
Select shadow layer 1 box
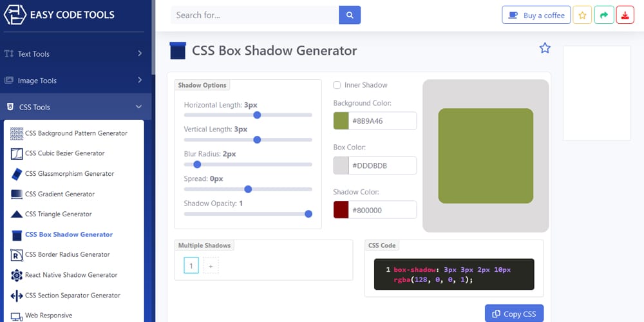click(x=191, y=266)
